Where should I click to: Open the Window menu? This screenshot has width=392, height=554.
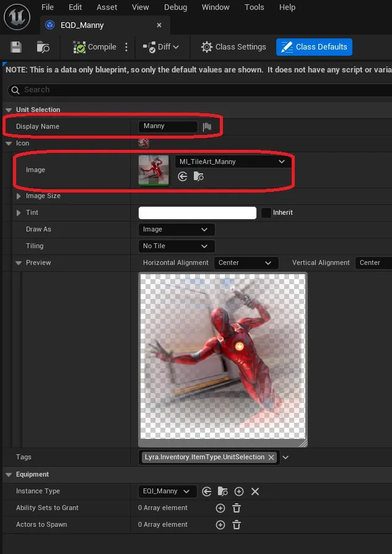tap(216, 7)
